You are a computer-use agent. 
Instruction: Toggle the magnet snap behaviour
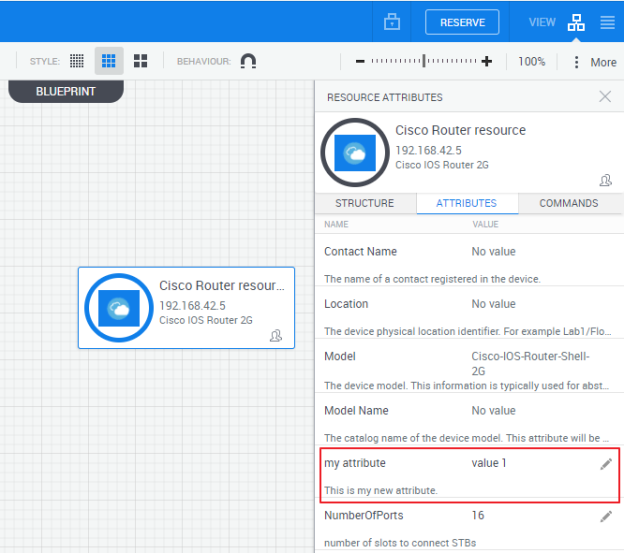click(248, 61)
